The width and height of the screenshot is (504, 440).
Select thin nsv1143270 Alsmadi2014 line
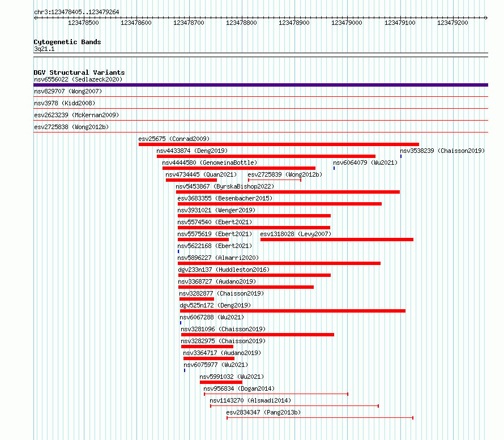tap(294, 406)
